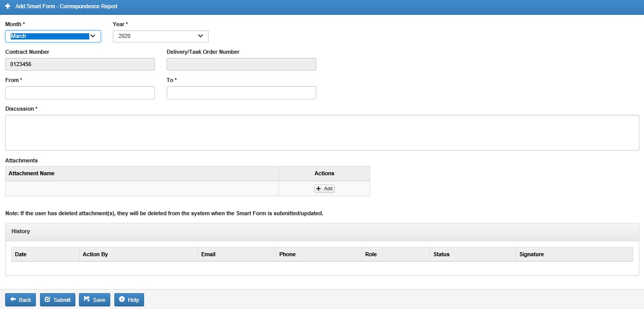Click the Email column header
This screenshot has height=309, width=644.
(x=208, y=255)
